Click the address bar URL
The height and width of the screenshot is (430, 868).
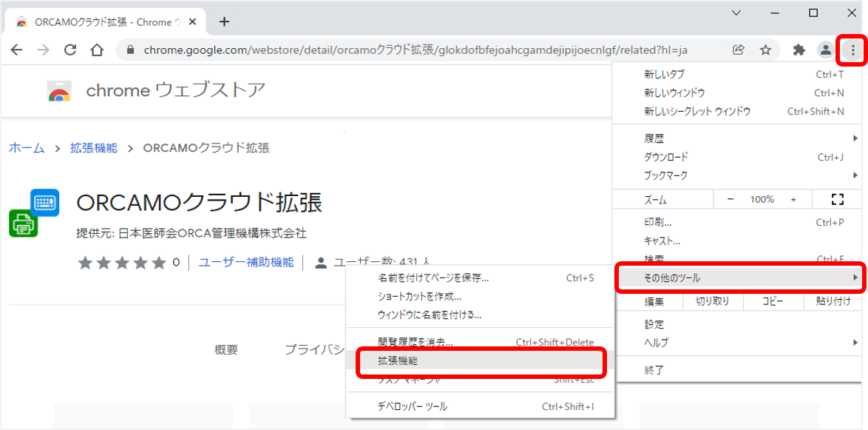pos(416,50)
